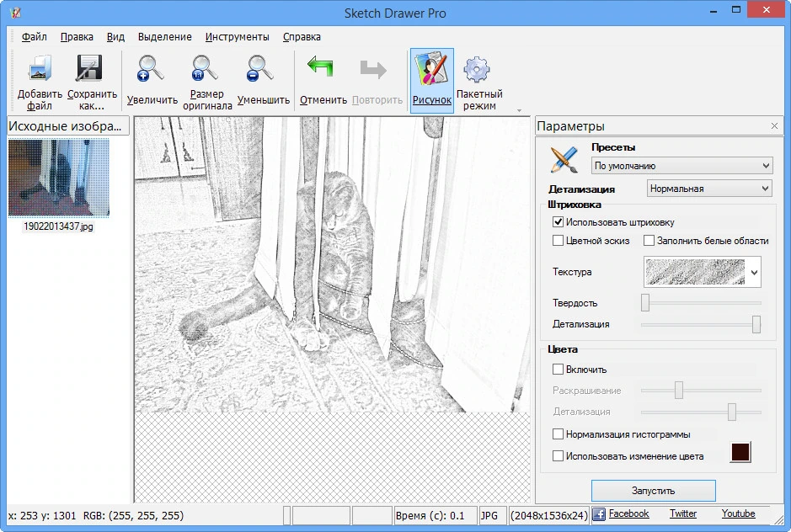This screenshot has width=791, height=532.
Task: Check Заполнить белые области
Action: point(649,241)
